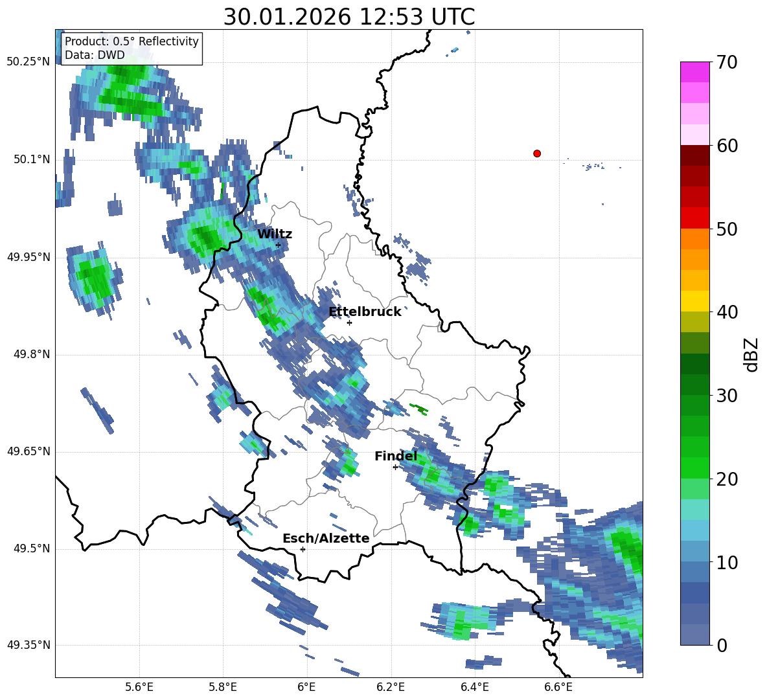Click the 50.25°N latitude label
This screenshot has width=767, height=700.
click(29, 62)
